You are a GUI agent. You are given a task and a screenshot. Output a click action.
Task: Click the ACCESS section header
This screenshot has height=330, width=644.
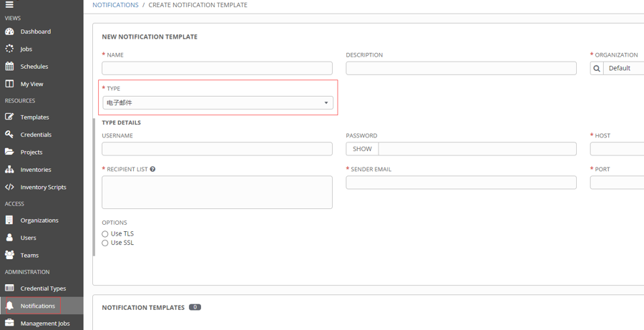coord(14,204)
